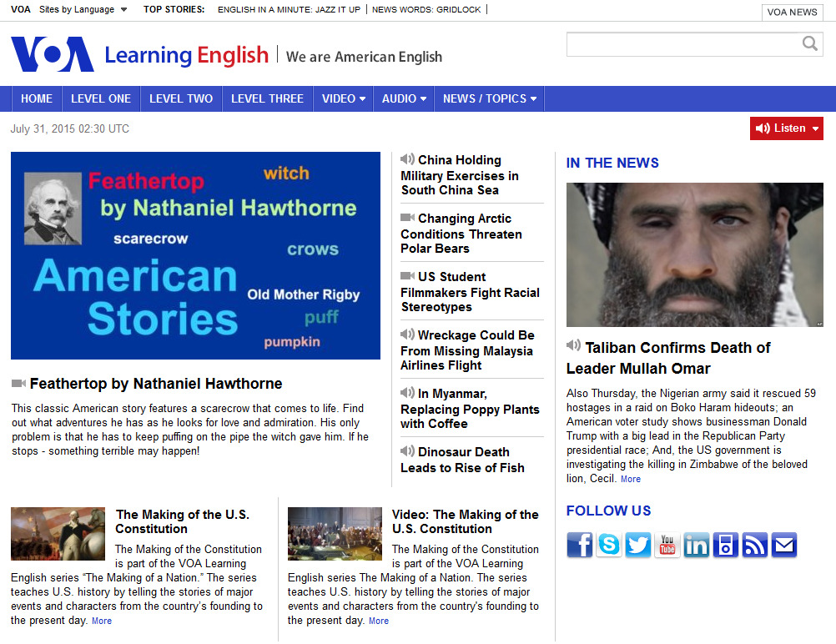Open the LinkedIn icon
Image resolution: width=836 pixels, height=644 pixels.
pyautogui.click(x=697, y=545)
